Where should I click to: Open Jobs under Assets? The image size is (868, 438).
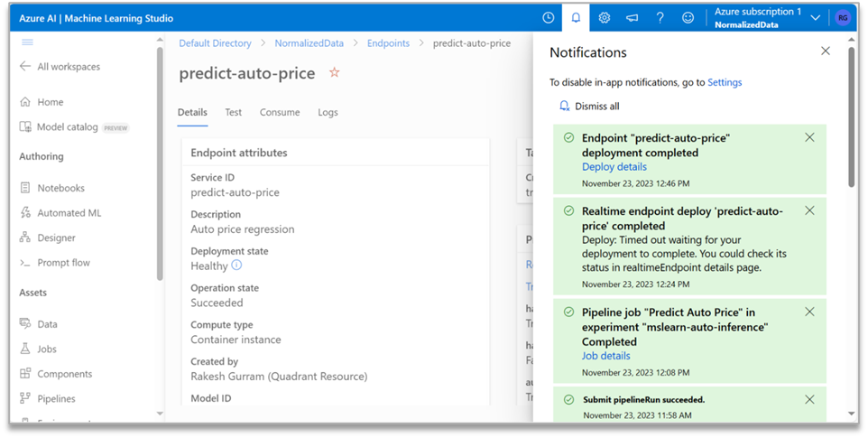(47, 349)
